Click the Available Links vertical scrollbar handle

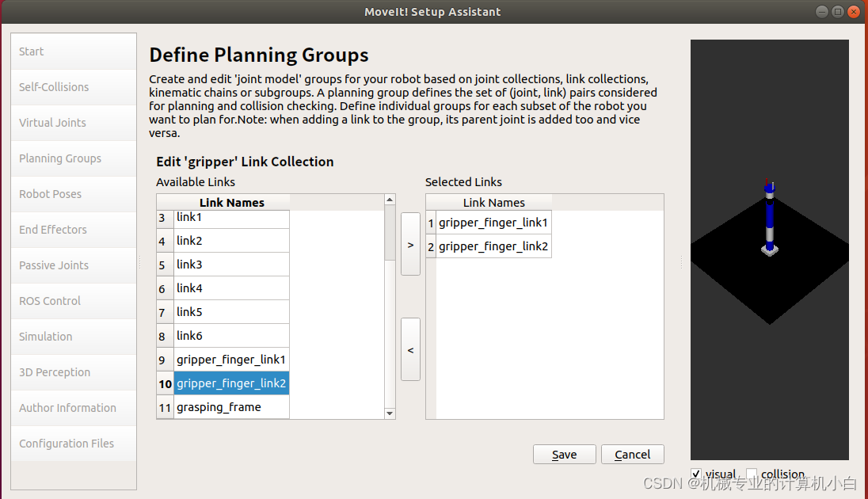click(x=390, y=233)
